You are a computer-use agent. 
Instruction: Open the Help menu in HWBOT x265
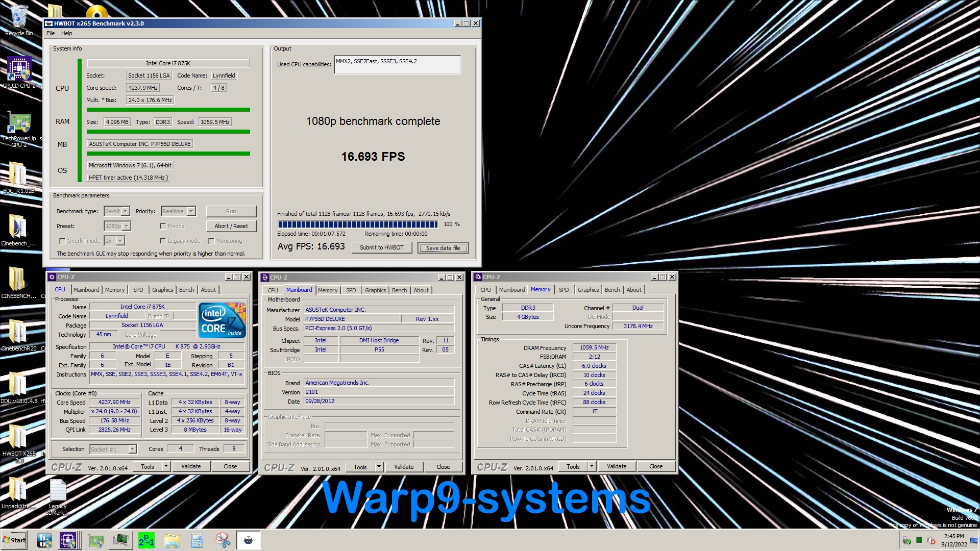click(x=67, y=33)
